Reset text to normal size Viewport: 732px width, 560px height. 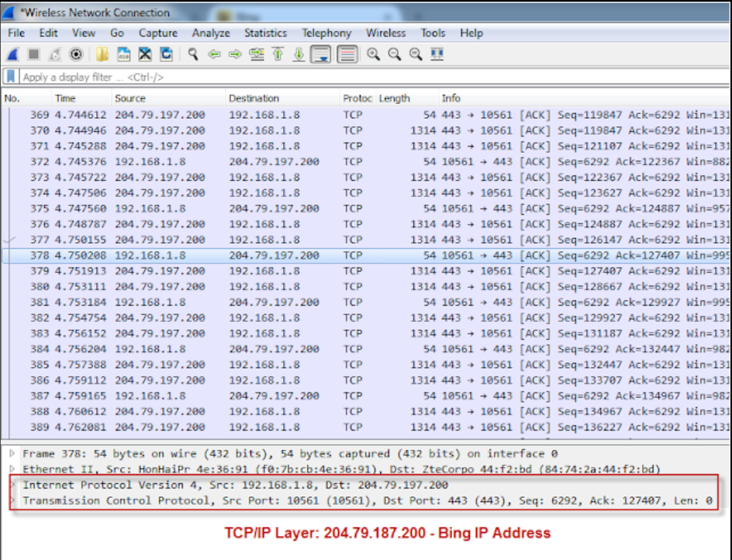(416, 54)
